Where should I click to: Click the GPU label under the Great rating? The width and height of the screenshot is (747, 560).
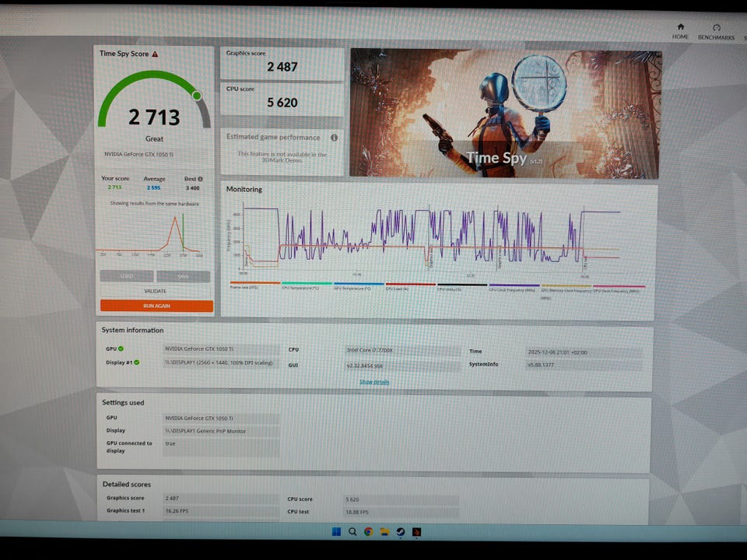pyautogui.click(x=139, y=154)
